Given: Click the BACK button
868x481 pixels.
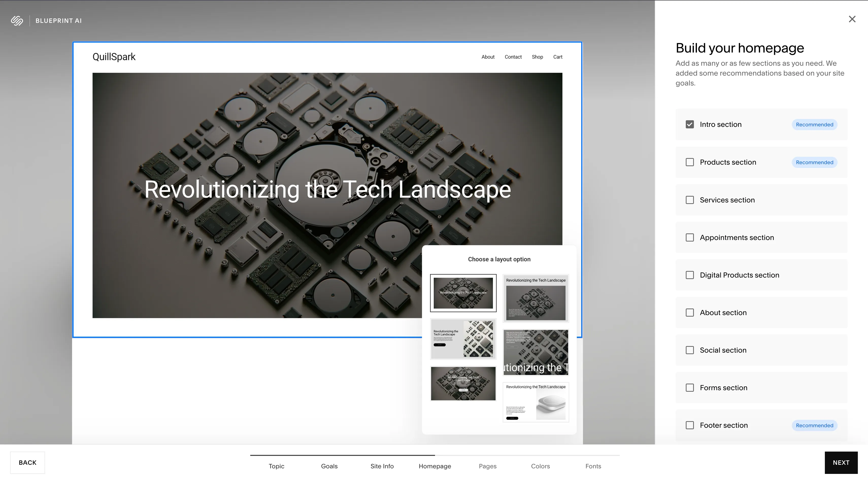Looking at the screenshot, I should [x=27, y=462].
